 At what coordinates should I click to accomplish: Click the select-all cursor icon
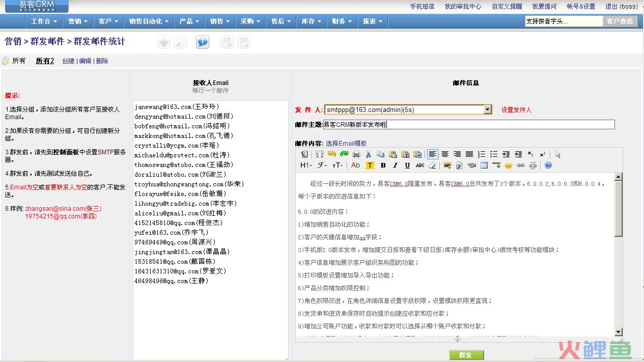click(x=558, y=154)
